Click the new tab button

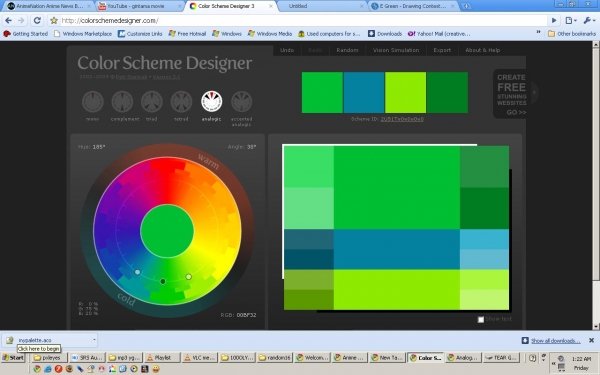click(x=466, y=6)
